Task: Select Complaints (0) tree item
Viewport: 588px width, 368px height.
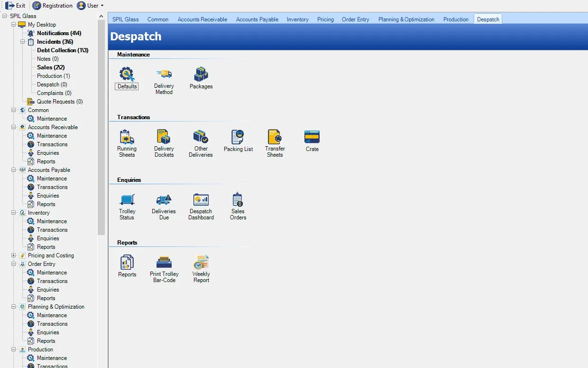Action: (55, 93)
